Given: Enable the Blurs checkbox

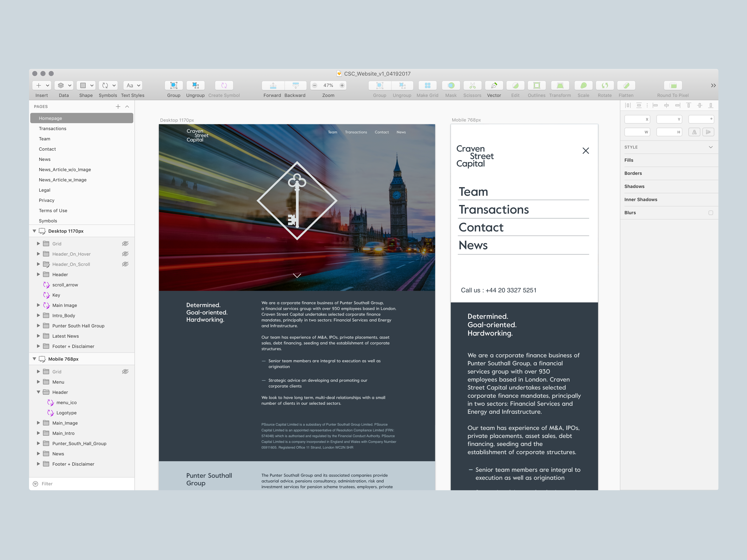Looking at the screenshot, I should click(x=711, y=213).
